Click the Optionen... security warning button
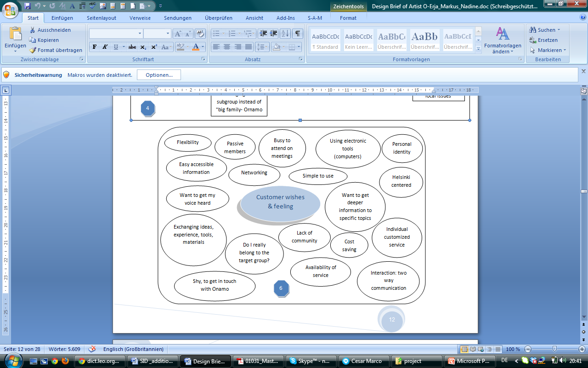Image resolution: width=588 pixels, height=368 pixels. (x=159, y=75)
